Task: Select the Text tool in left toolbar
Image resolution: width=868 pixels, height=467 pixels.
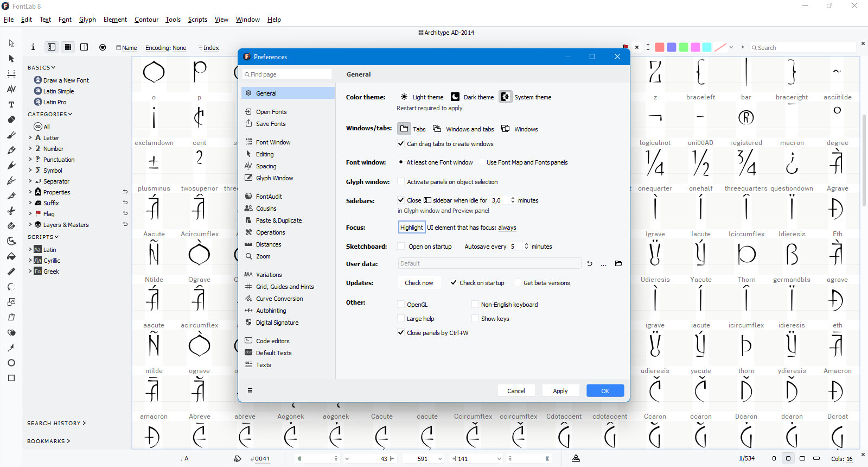Action: 11,104
